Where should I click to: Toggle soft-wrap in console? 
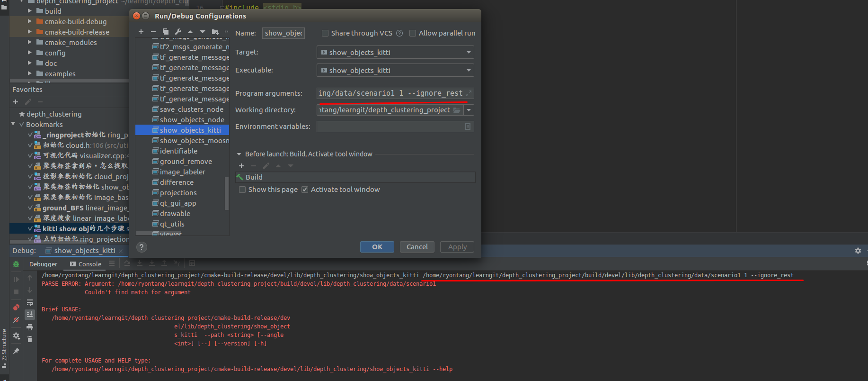pos(30,302)
